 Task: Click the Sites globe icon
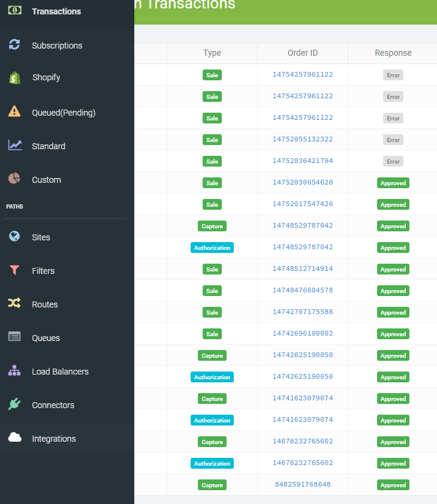click(14, 236)
